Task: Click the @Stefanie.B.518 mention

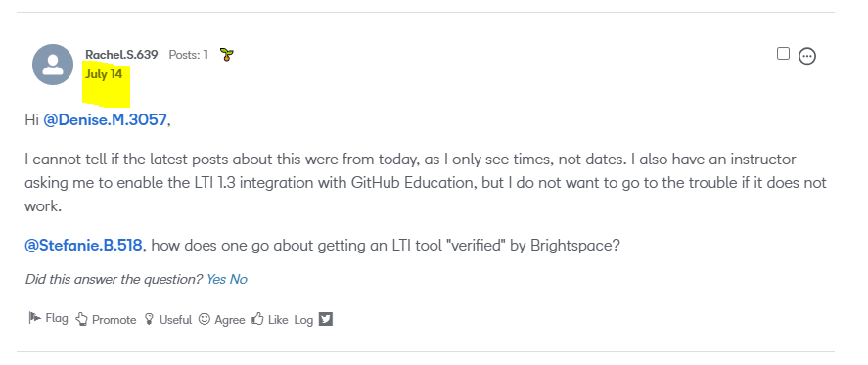Action: click(83, 245)
